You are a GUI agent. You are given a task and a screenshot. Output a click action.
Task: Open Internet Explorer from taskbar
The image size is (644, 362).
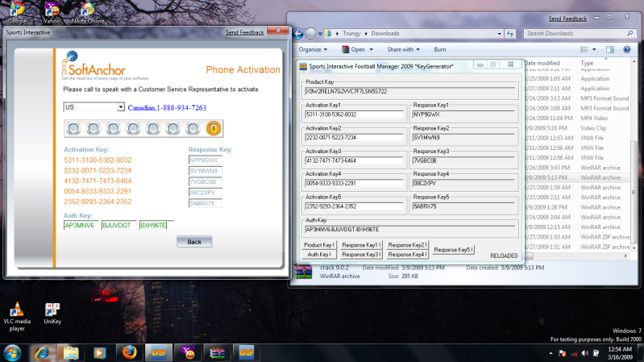tap(42, 353)
